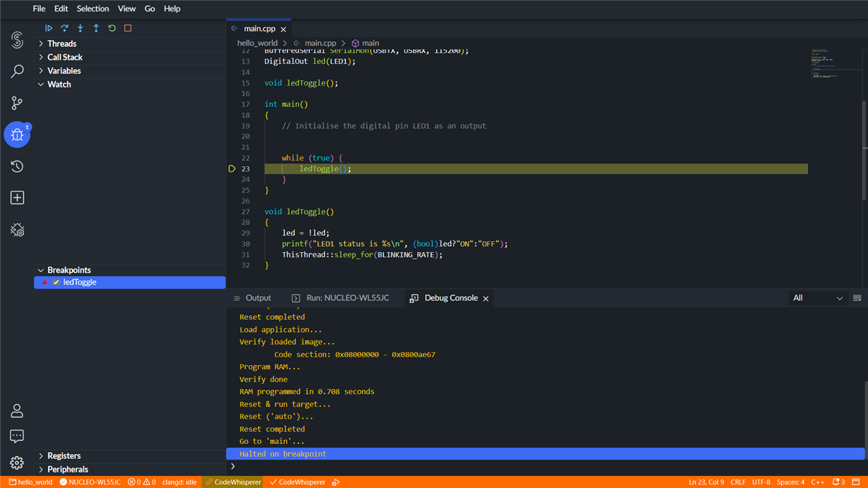The width and height of the screenshot is (868, 488).
Task: Close the main.cpp editor tab
Action: 283,29
